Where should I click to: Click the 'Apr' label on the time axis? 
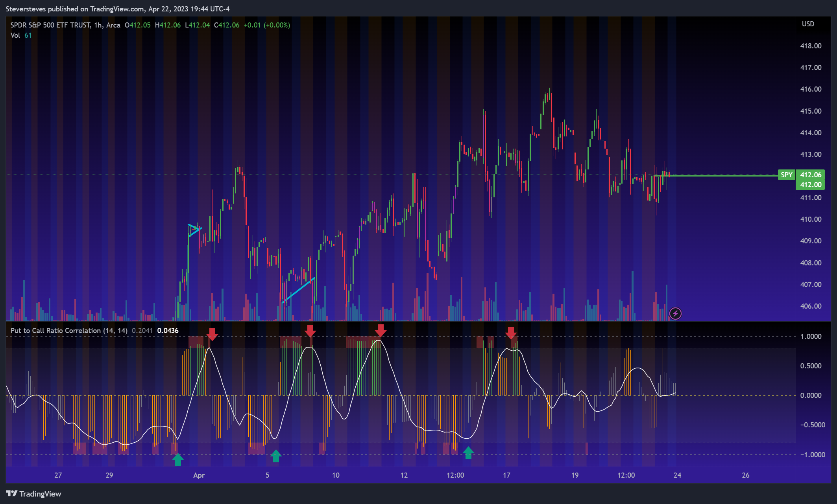point(199,475)
